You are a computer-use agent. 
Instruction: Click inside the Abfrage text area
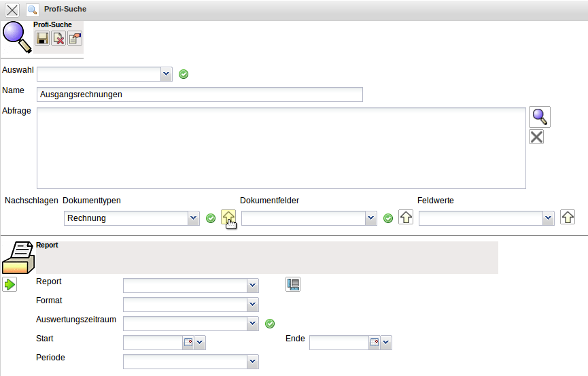(281, 148)
